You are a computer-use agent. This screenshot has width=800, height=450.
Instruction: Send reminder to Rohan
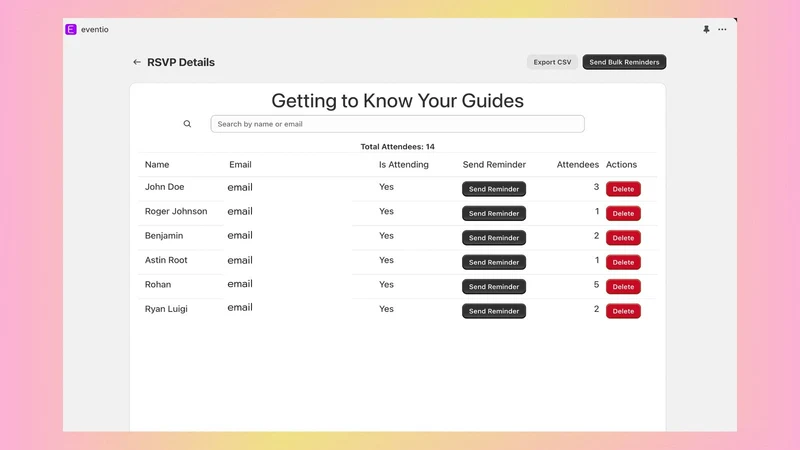click(x=494, y=287)
